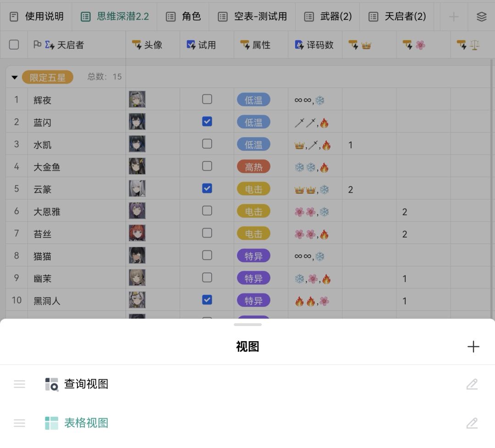
Task: Open 苔丝 avatar thumbnail
Action: 137,233
